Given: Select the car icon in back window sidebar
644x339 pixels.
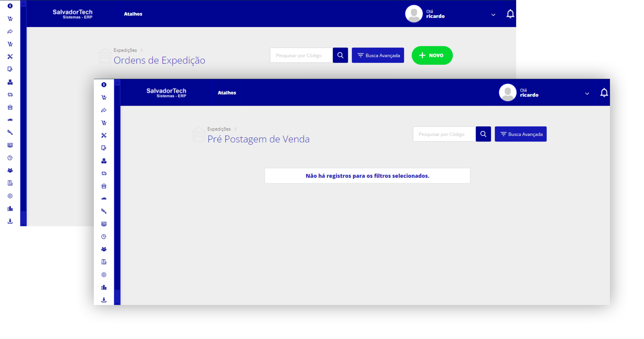Looking at the screenshot, I should coord(10,120).
